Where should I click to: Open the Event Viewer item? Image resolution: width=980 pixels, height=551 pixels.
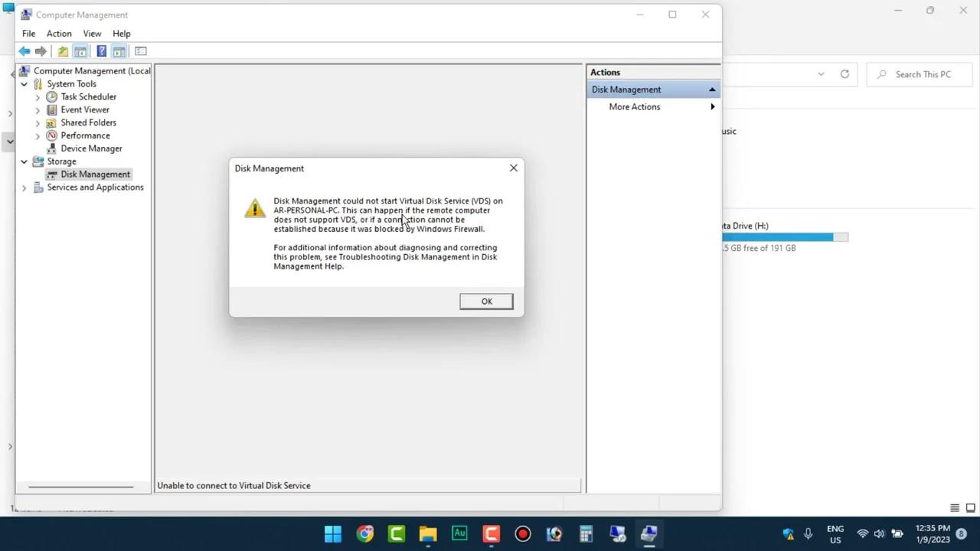(84, 109)
